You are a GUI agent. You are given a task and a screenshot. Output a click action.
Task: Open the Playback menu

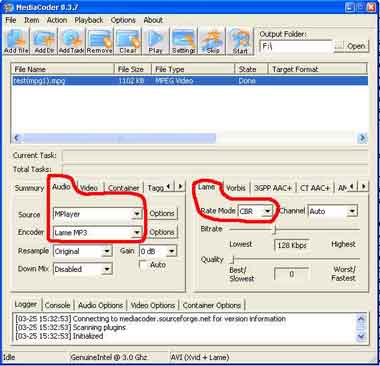point(89,20)
